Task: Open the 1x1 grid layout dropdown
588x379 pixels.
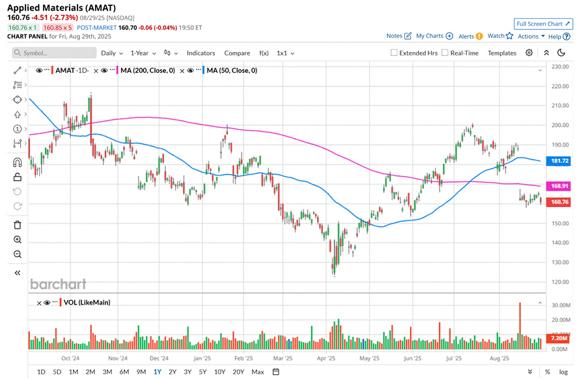Action: (285, 53)
